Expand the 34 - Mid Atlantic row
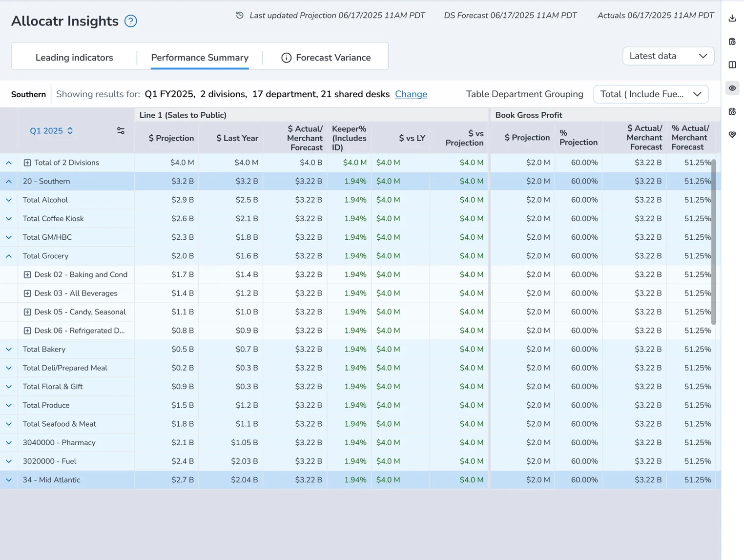 click(9, 480)
